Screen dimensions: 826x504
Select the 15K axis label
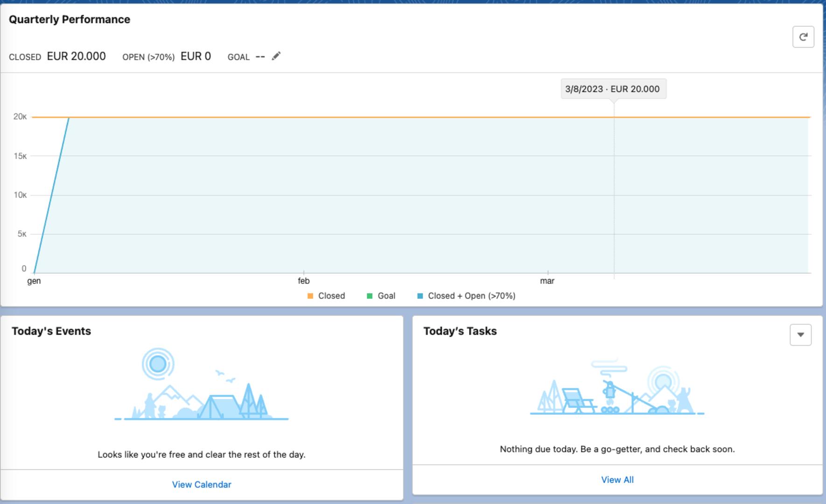coord(20,156)
